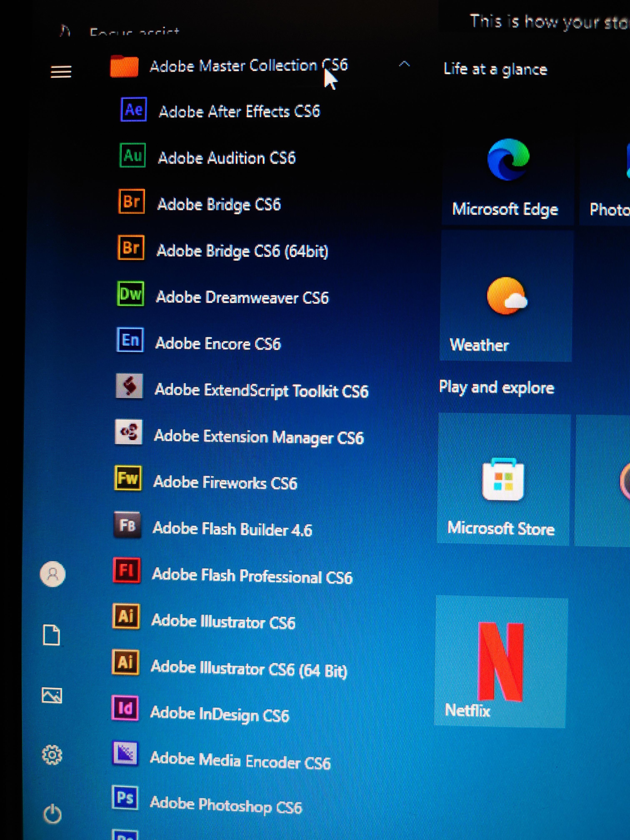This screenshot has height=840, width=630.
Task: Launch After Effects via the Ae icon
Action: click(133, 109)
